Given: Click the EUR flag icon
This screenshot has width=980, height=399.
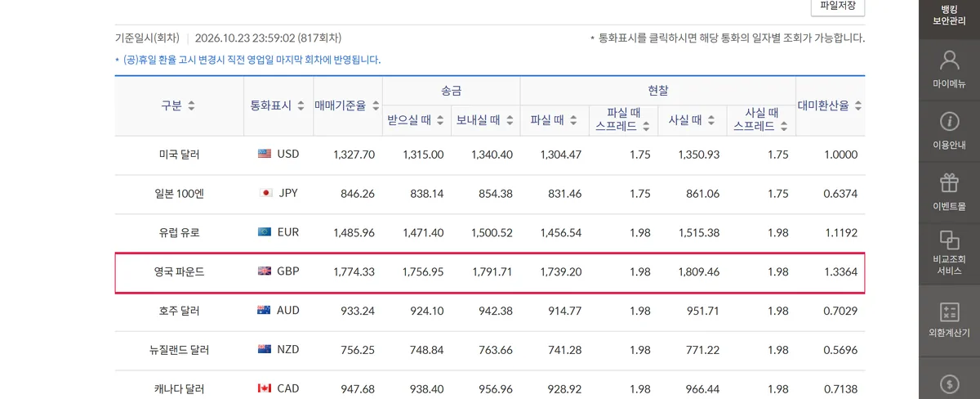Looking at the screenshot, I should (x=265, y=232).
